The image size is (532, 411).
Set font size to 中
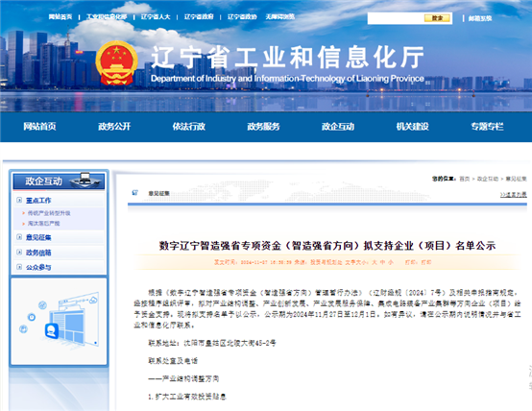(x=382, y=262)
